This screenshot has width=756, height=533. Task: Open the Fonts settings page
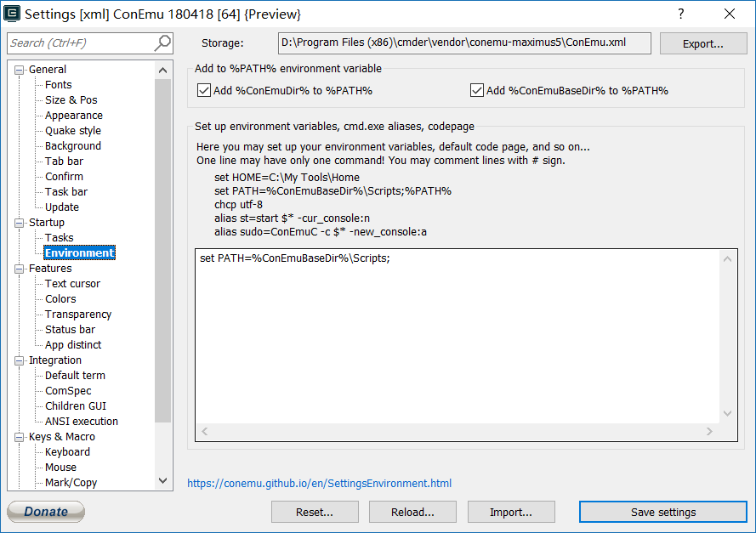click(59, 85)
